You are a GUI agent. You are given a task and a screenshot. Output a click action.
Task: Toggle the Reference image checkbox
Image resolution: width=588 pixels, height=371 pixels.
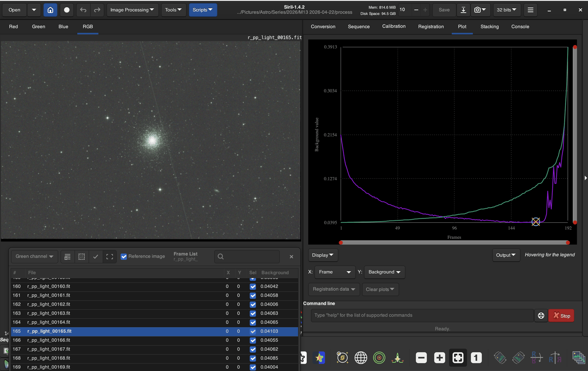tap(124, 256)
